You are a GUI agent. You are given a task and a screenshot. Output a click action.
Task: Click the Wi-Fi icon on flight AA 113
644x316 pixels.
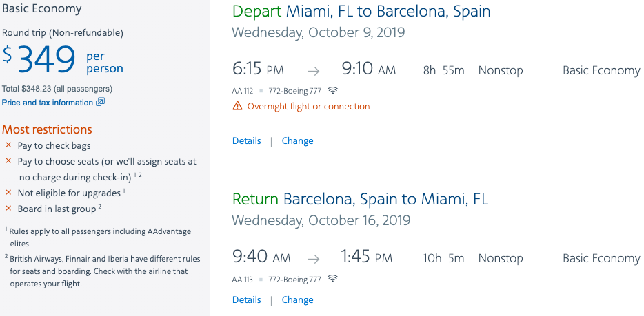[333, 279]
